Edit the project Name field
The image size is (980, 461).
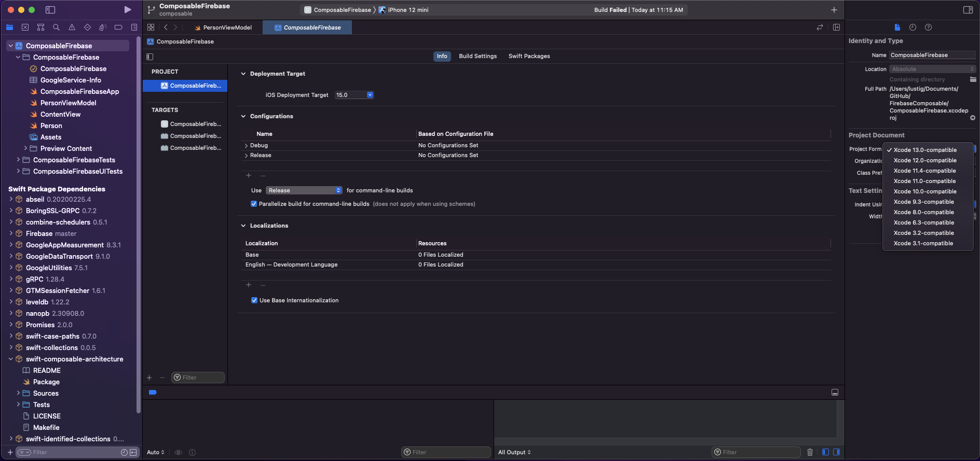[932, 55]
